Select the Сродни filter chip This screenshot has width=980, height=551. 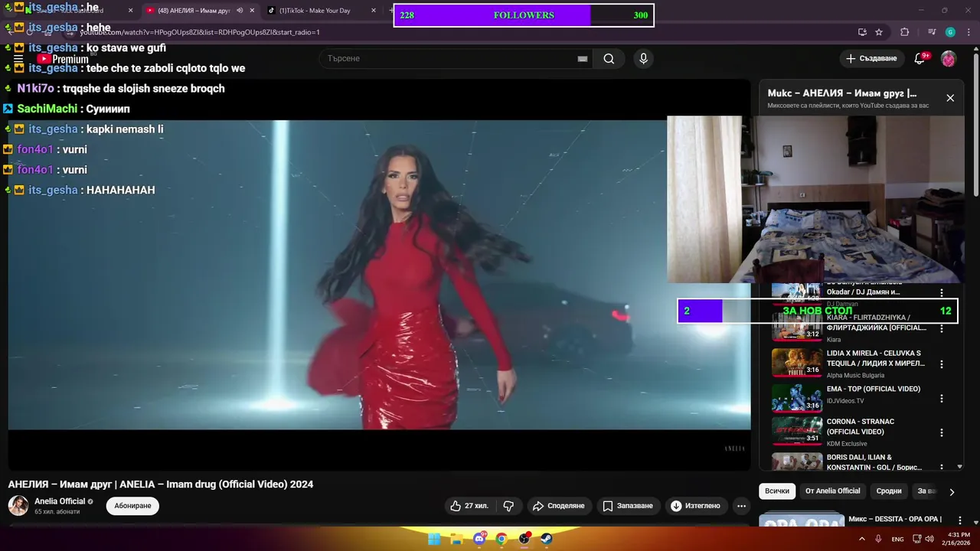[x=889, y=491]
